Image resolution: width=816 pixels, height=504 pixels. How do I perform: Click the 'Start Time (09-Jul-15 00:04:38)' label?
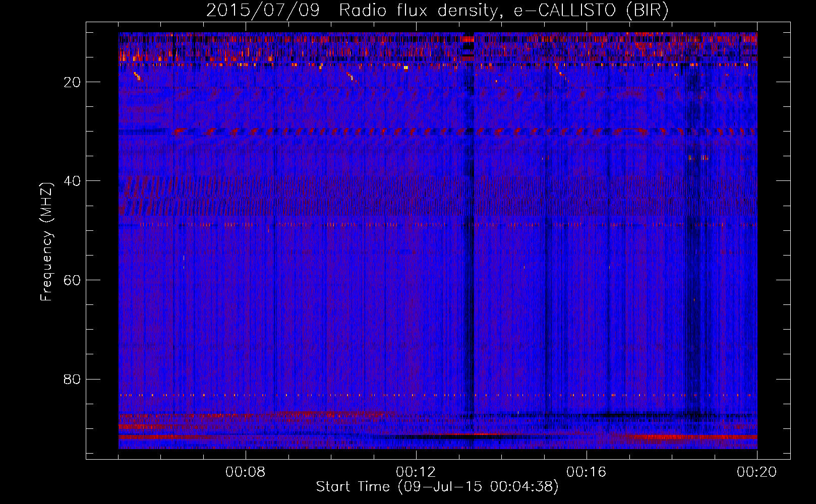click(437, 487)
